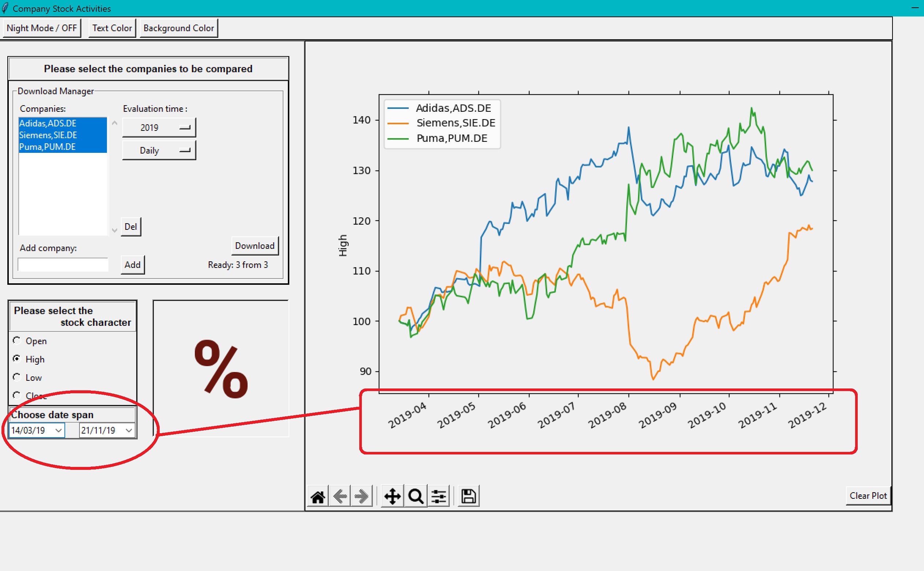Screen dimensions: 924x571
Task: Activate the Zoom to rectangle tool
Action: [x=416, y=496]
